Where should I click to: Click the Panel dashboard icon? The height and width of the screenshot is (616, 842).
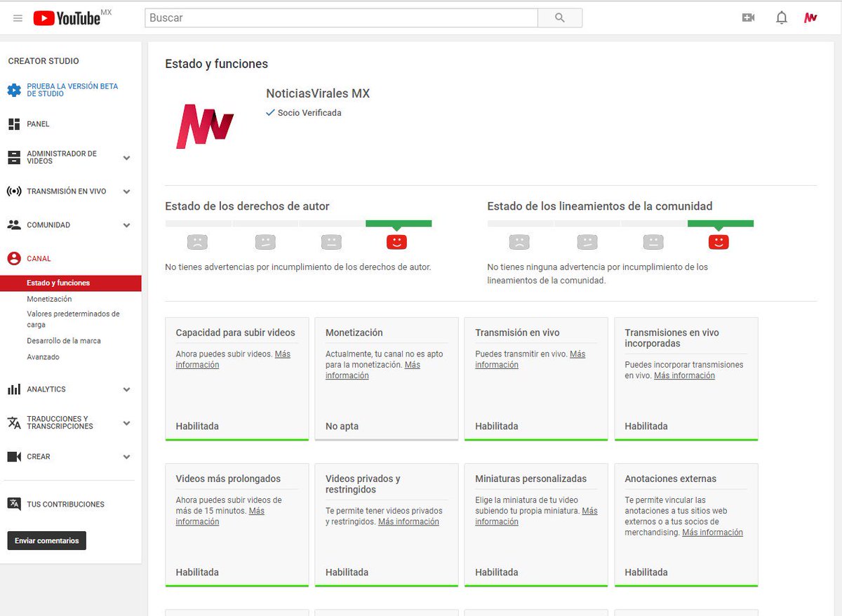(14, 124)
